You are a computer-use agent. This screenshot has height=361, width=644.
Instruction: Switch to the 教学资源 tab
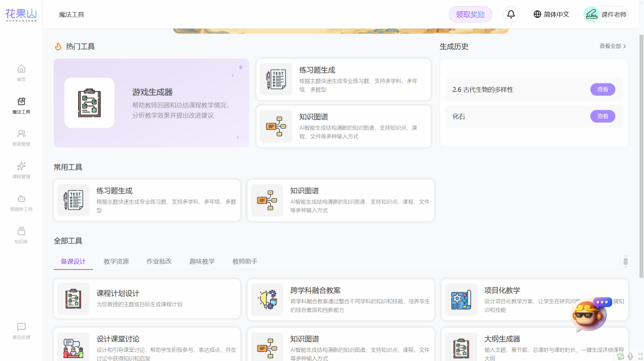117,261
